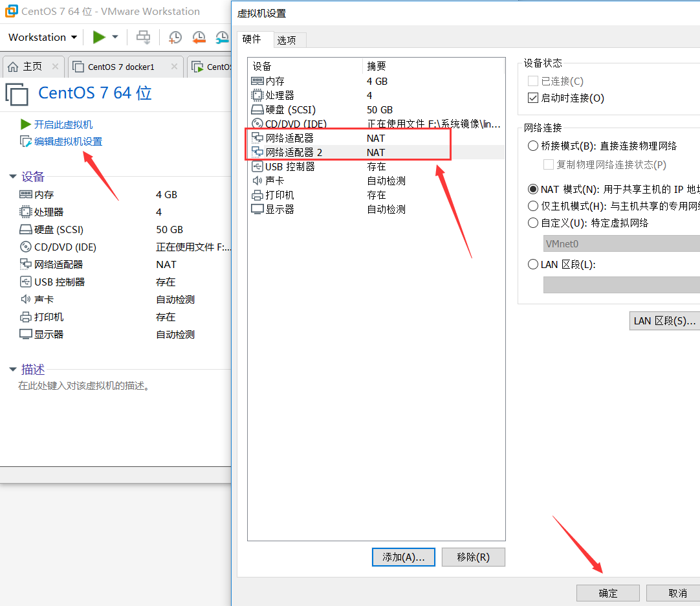Click the take snapshot clock icon
Screen dimensions: 700x606
(x=175, y=37)
